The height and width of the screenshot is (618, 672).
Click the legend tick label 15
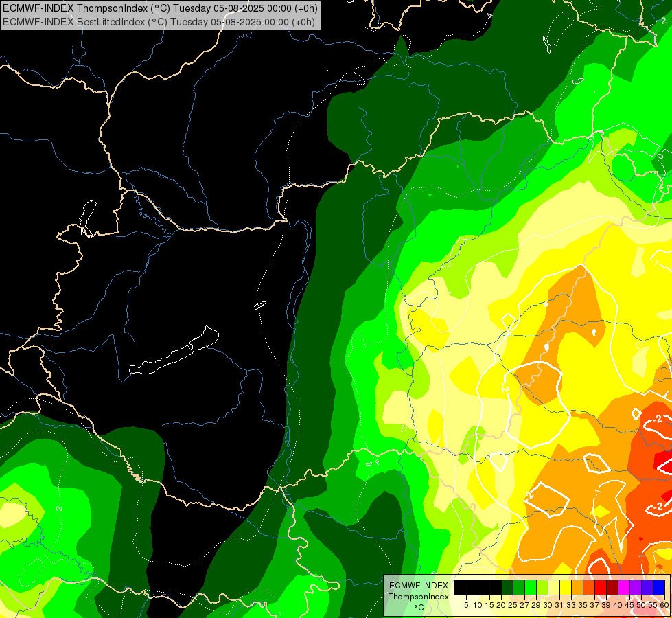pyautogui.click(x=490, y=605)
